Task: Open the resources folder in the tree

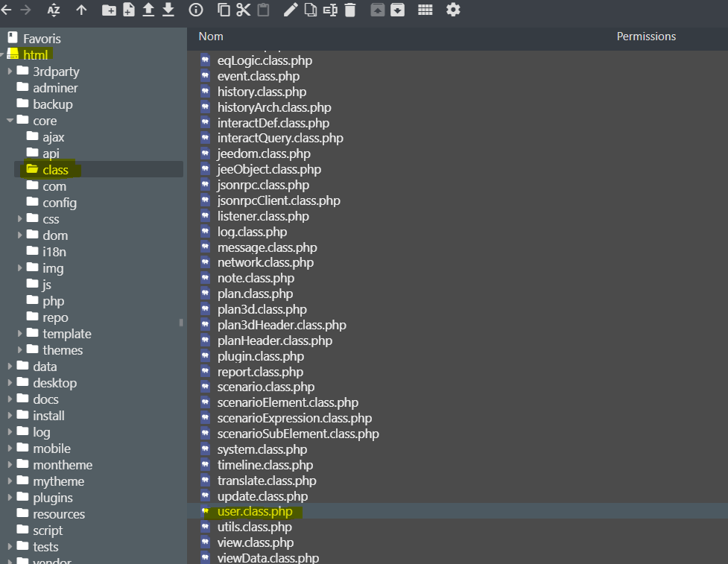Action: click(x=59, y=514)
